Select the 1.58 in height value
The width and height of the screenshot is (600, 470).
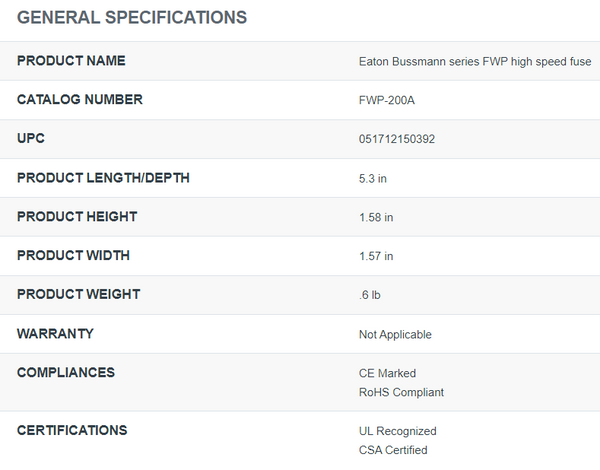tap(376, 217)
